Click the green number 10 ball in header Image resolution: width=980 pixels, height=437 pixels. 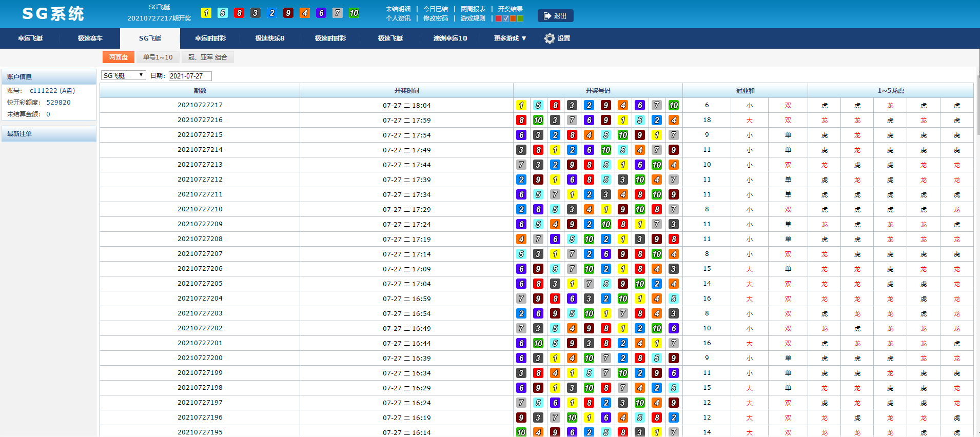(354, 13)
